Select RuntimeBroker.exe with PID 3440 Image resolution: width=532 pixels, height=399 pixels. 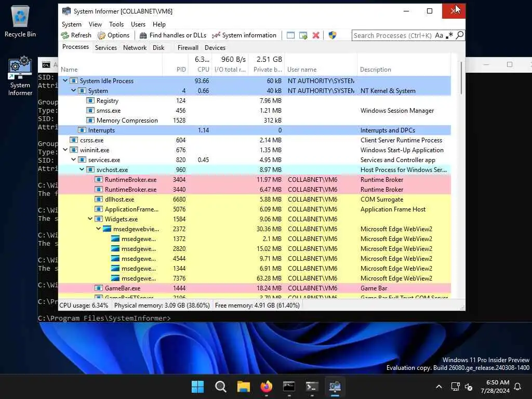(x=255, y=189)
